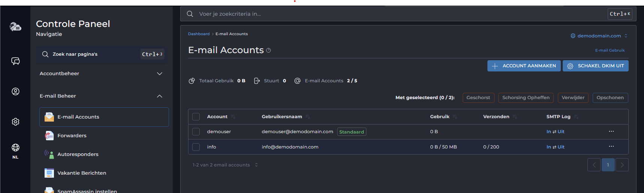644x193 pixels.
Task: Go to next page with the right arrow
Action: (x=622, y=165)
